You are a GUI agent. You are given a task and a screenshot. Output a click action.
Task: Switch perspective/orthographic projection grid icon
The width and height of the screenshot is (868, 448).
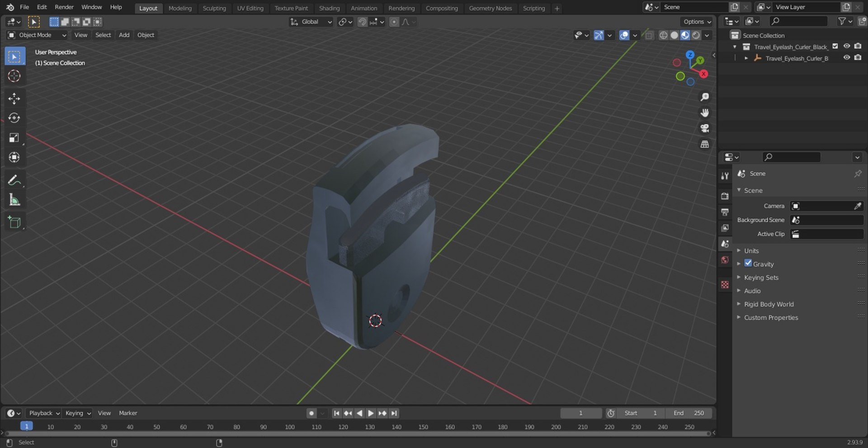tap(704, 144)
